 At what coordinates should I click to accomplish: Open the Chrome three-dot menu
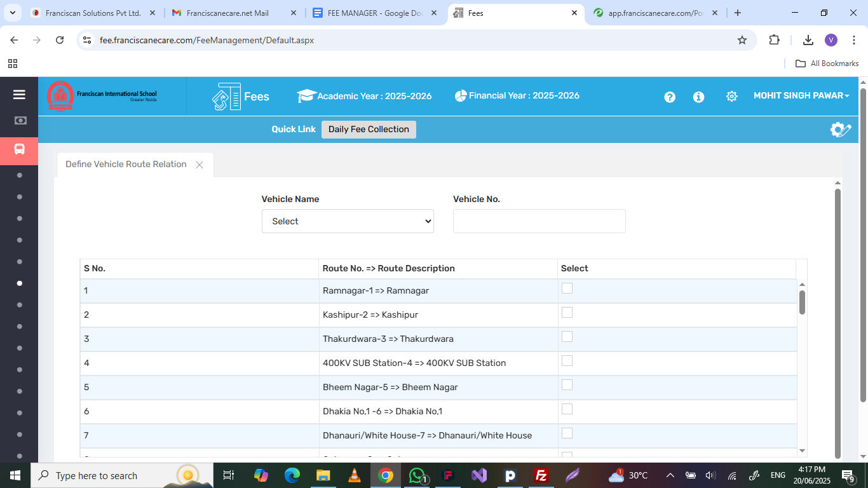pyautogui.click(x=854, y=40)
